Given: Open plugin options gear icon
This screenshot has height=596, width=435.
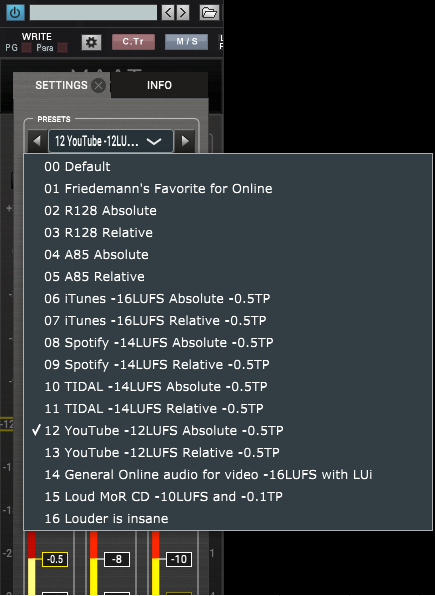Looking at the screenshot, I should tap(91, 42).
